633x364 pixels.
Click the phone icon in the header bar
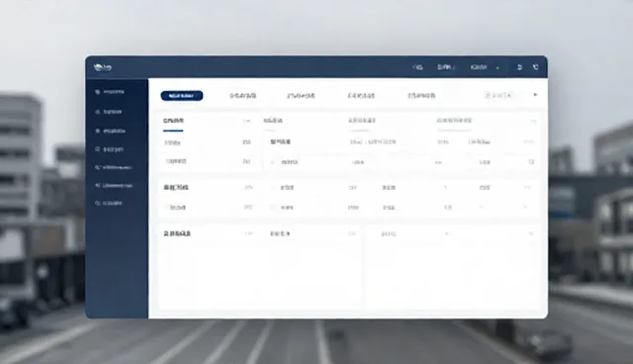[x=536, y=67]
